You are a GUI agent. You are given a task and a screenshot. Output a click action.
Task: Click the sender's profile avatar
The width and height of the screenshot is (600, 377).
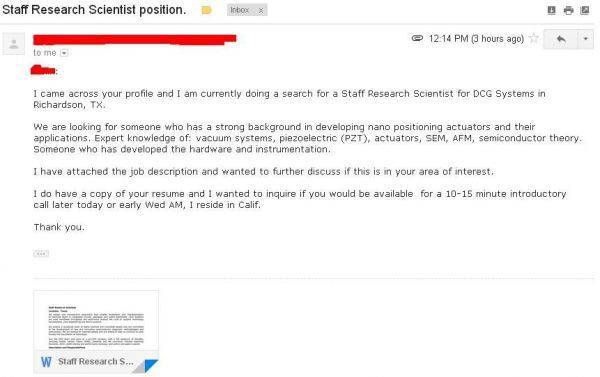(x=14, y=44)
